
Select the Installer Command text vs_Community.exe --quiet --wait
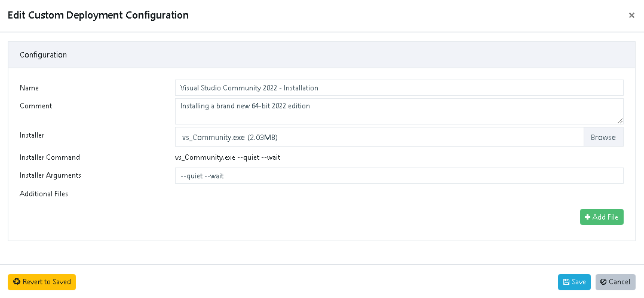click(228, 157)
